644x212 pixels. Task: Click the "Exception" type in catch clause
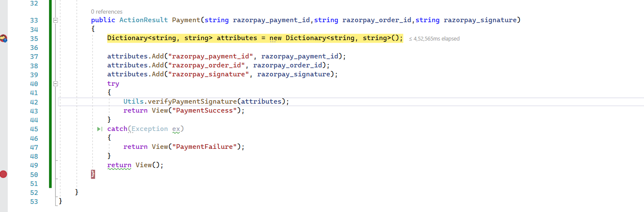[x=149, y=129]
